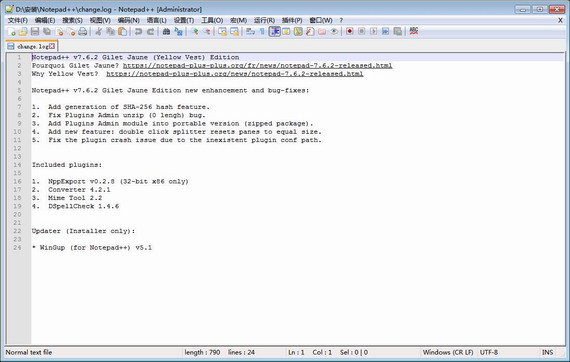The image size is (570, 362).
Task: Toggle synchronized vertical scrolling
Action: [222, 32]
